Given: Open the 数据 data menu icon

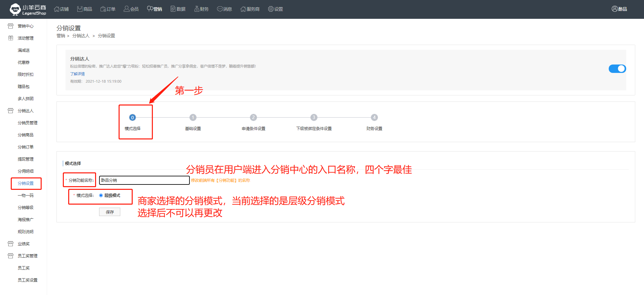Looking at the screenshot, I should point(173,9).
